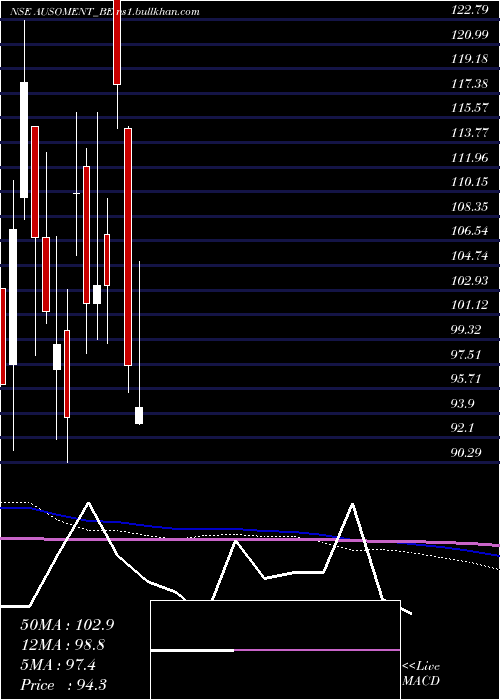Select the 99.32 price label
This screenshot has height=700, width=500.
click(466, 330)
